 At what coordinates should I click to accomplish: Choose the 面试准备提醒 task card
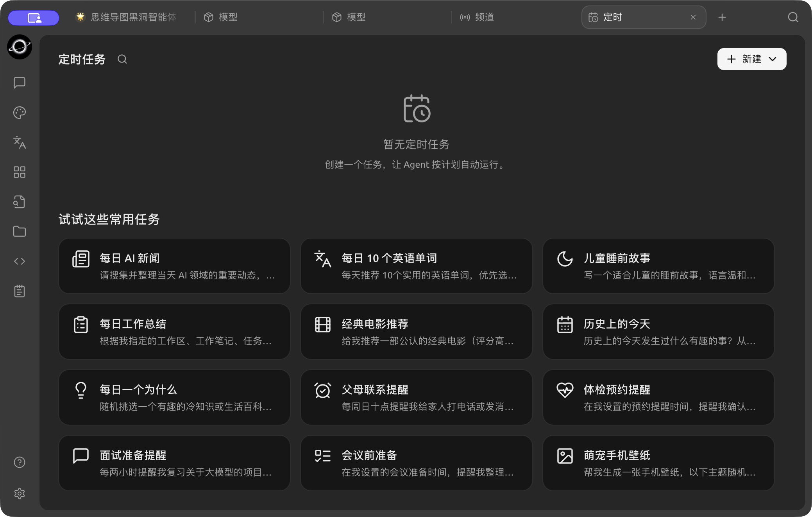point(174,463)
